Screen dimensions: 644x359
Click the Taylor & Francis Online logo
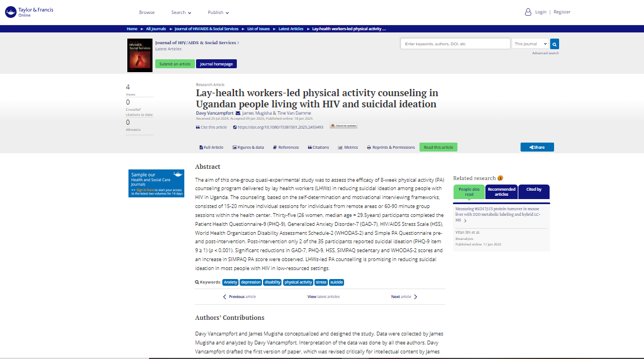[28, 12]
